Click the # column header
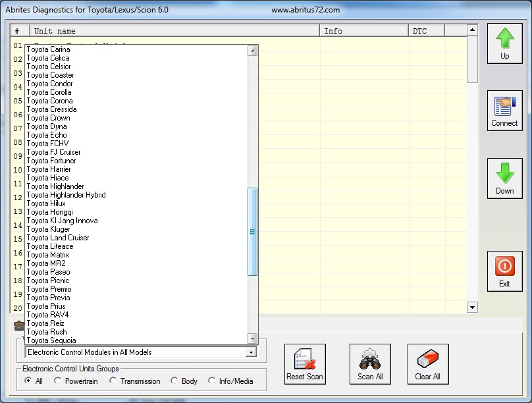 (x=20, y=31)
